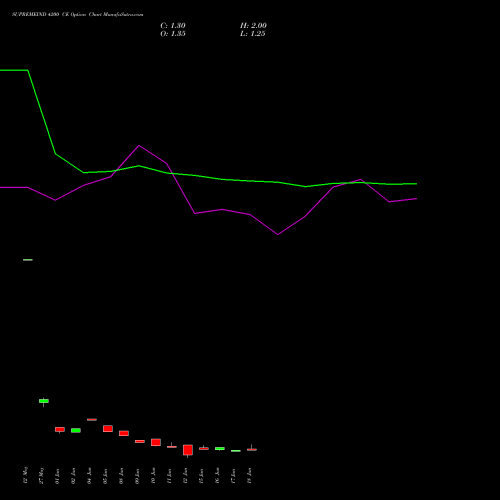500x500 pixels.
Task: Click the '27 May' date label
Action: click(42, 475)
